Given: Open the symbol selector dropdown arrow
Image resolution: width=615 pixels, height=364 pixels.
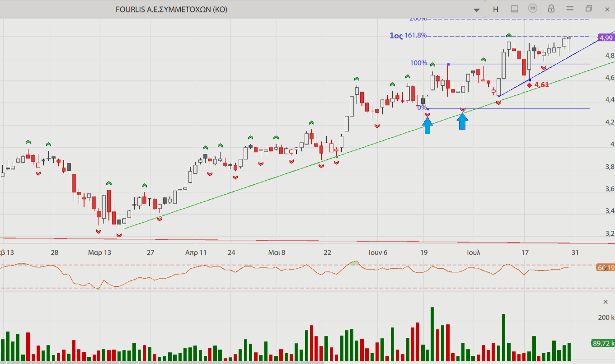Looking at the screenshot, I should coord(476,9).
